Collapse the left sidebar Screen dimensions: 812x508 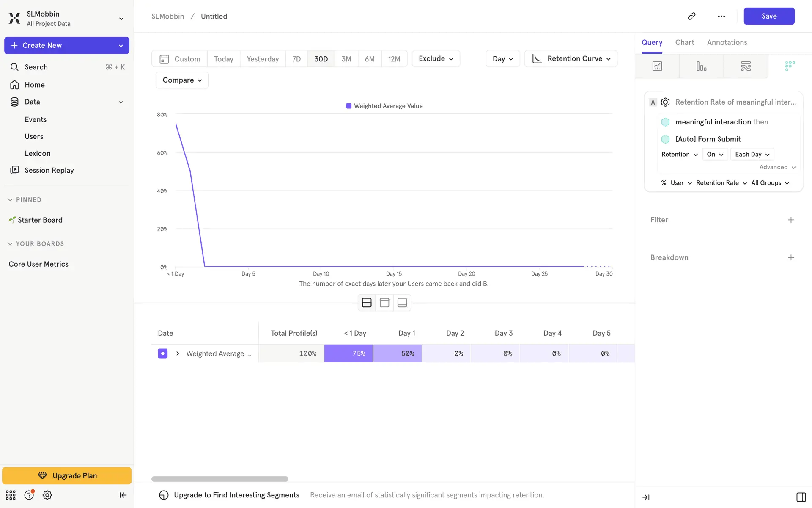123,495
